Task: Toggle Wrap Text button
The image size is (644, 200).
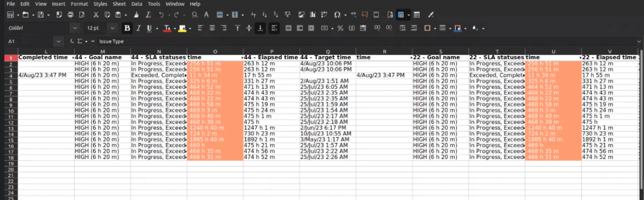Action: pyautogui.click(x=274, y=28)
